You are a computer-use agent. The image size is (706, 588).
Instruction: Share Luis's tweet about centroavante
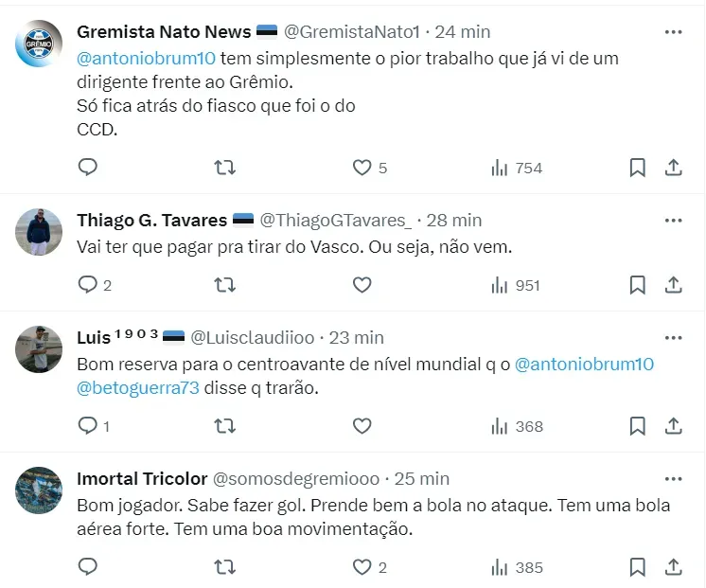673,426
